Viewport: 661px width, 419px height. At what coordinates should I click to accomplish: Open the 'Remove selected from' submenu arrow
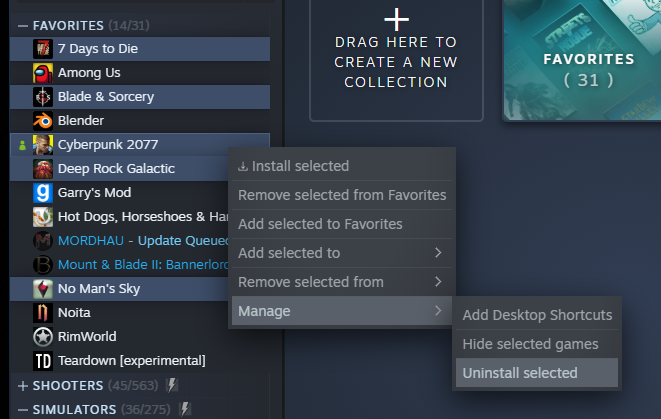[438, 282]
